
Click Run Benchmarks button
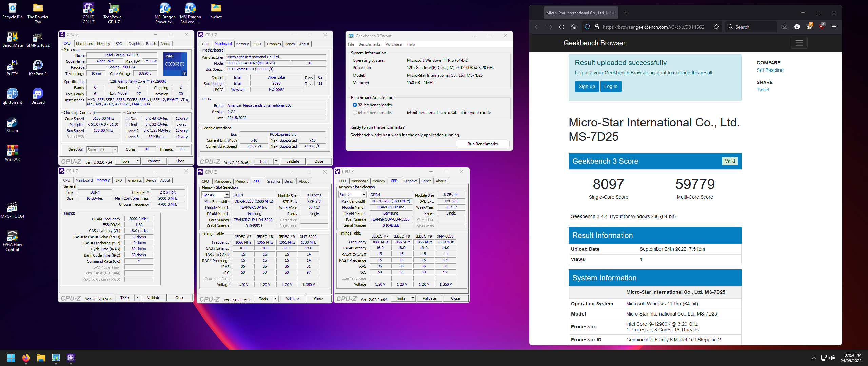[482, 144]
